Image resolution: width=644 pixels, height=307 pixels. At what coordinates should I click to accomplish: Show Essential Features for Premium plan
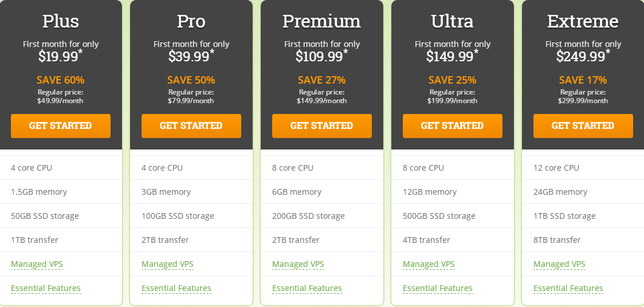[307, 288]
